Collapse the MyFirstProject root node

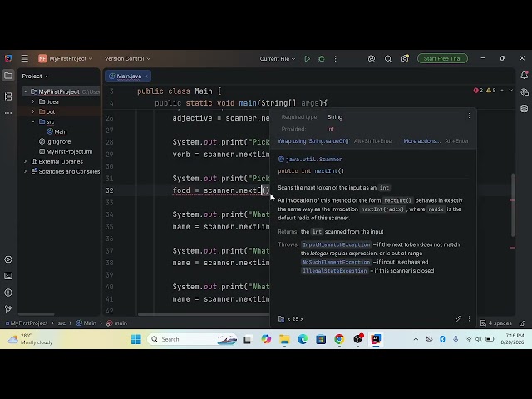pyautogui.click(x=26, y=91)
